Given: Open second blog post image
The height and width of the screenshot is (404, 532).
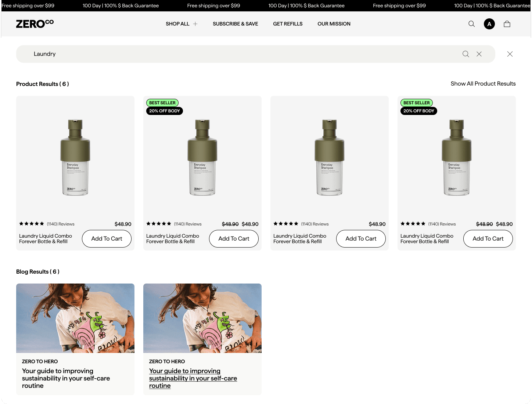Looking at the screenshot, I should (x=202, y=318).
